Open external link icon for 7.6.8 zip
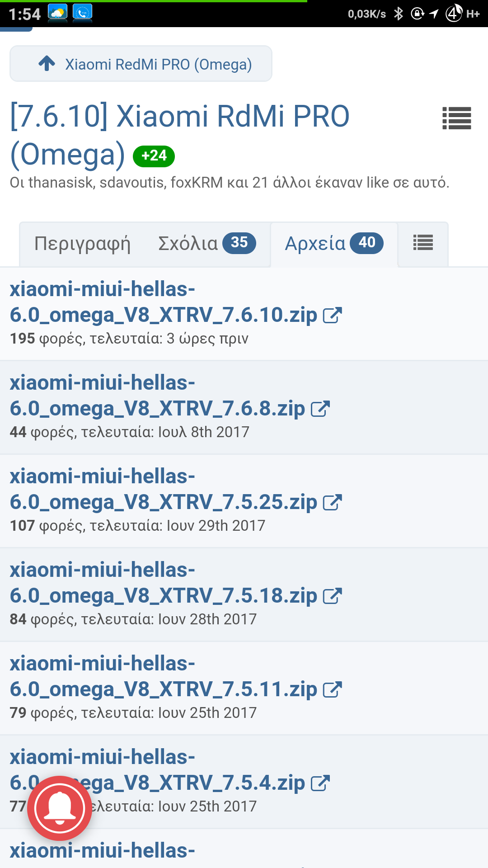This screenshot has height=868, width=488. (320, 409)
